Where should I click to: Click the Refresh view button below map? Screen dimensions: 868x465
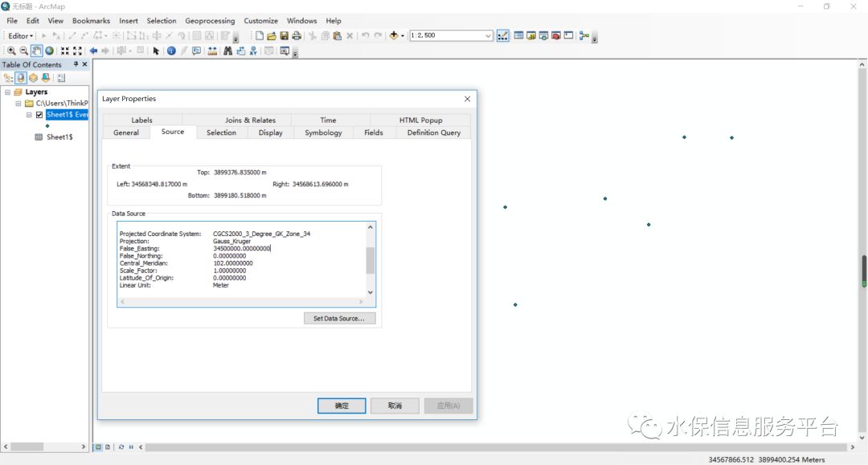[121, 447]
